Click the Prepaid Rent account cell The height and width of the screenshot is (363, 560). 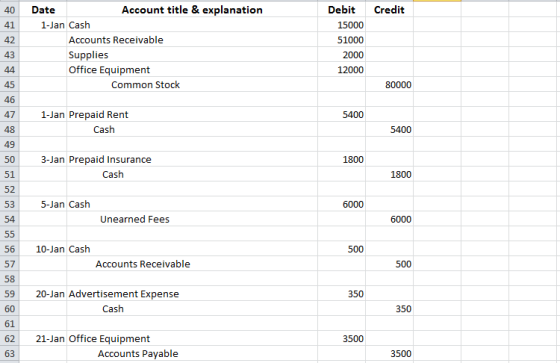point(192,115)
